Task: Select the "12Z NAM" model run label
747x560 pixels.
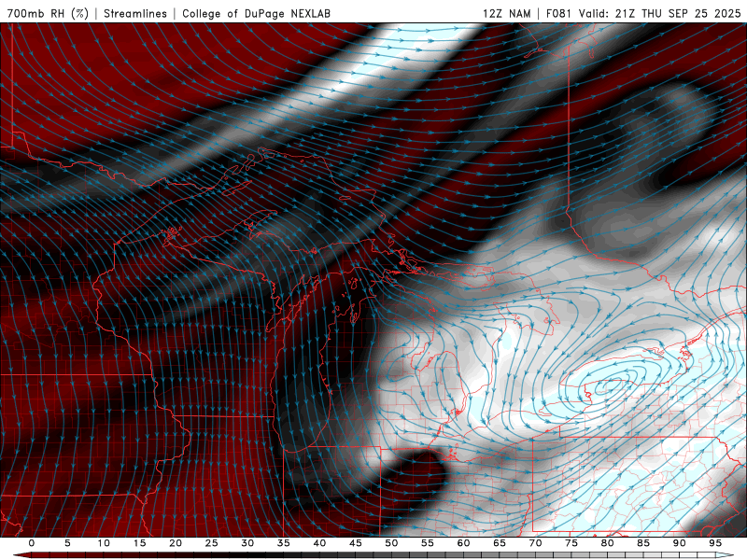Action: [x=507, y=13]
